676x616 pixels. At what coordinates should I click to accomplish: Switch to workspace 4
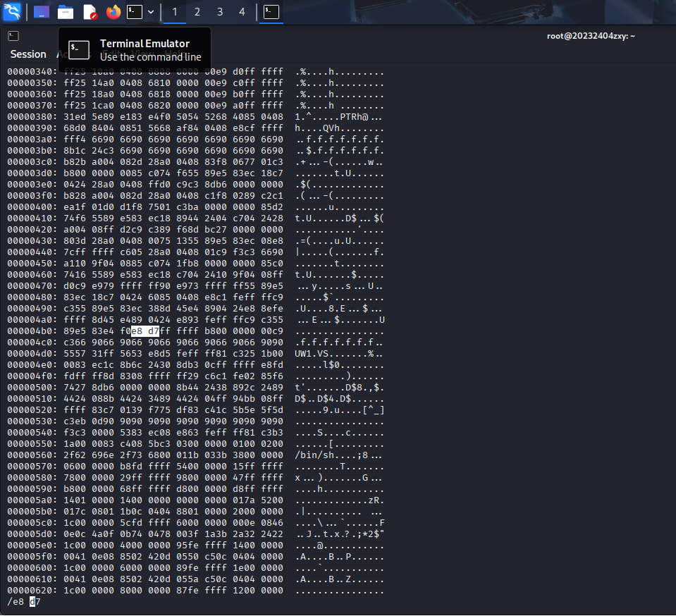(x=242, y=12)
